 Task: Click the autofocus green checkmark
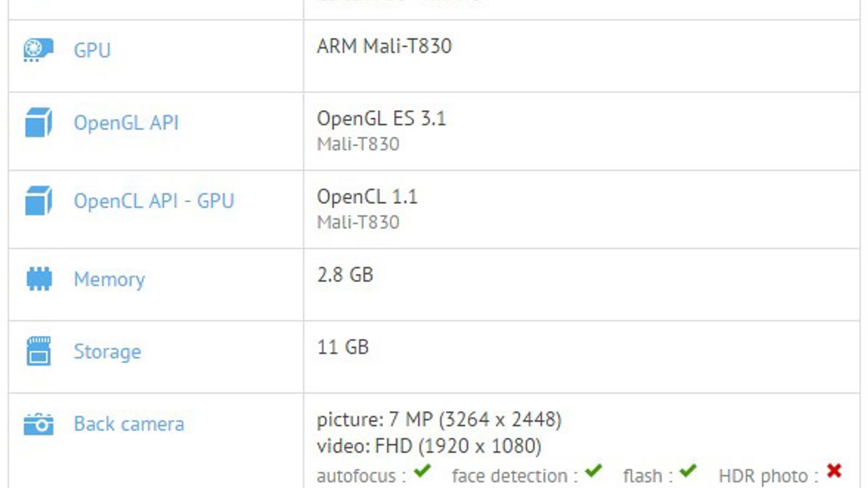[422, 471]
